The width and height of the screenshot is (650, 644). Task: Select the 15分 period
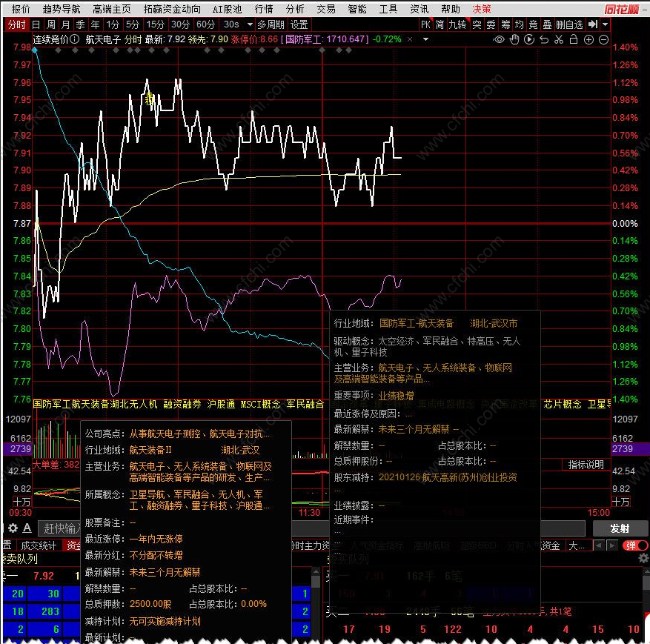click(156, 25)
